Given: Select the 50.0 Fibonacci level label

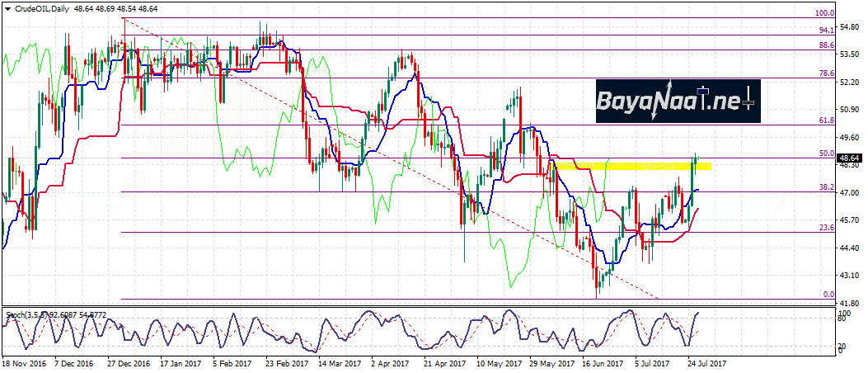Looking at the screenshot, I should point(827,153).
